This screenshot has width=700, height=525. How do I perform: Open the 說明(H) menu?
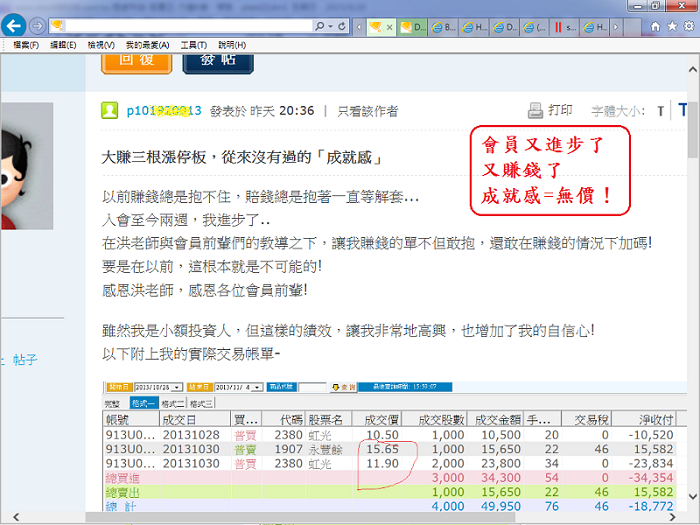(x=232, y=45)
